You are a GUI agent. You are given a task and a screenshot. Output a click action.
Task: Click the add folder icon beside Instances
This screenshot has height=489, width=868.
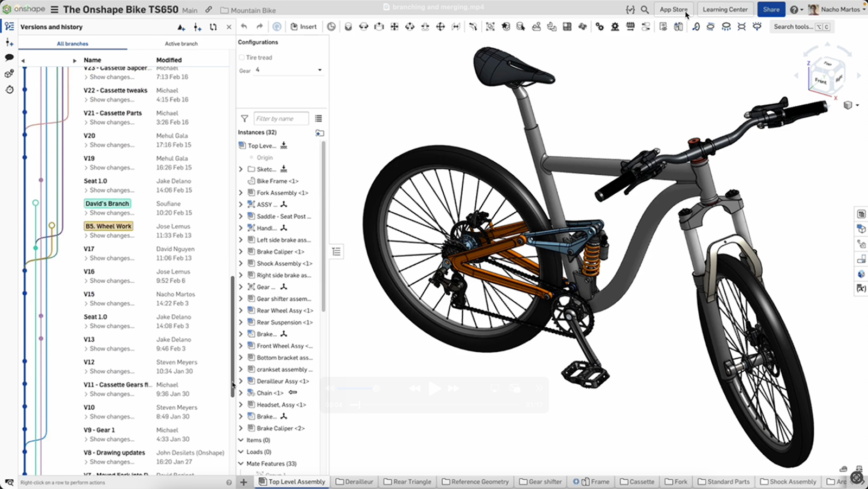320,133
